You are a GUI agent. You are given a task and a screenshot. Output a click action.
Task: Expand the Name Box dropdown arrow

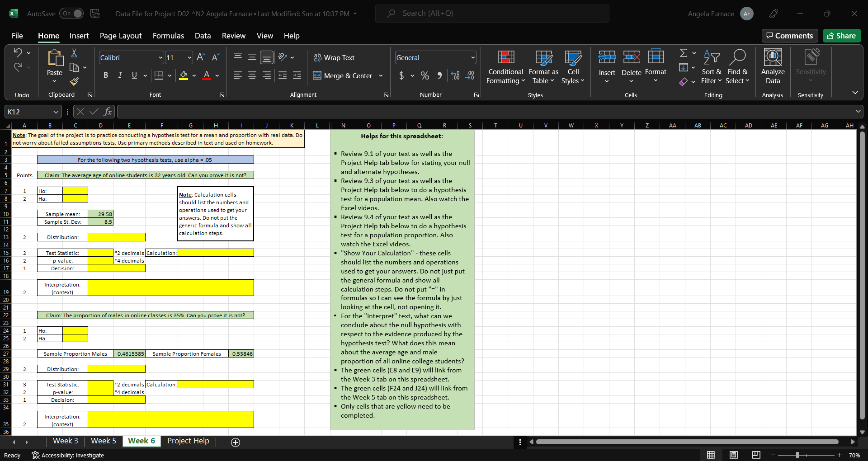point(56,112)
